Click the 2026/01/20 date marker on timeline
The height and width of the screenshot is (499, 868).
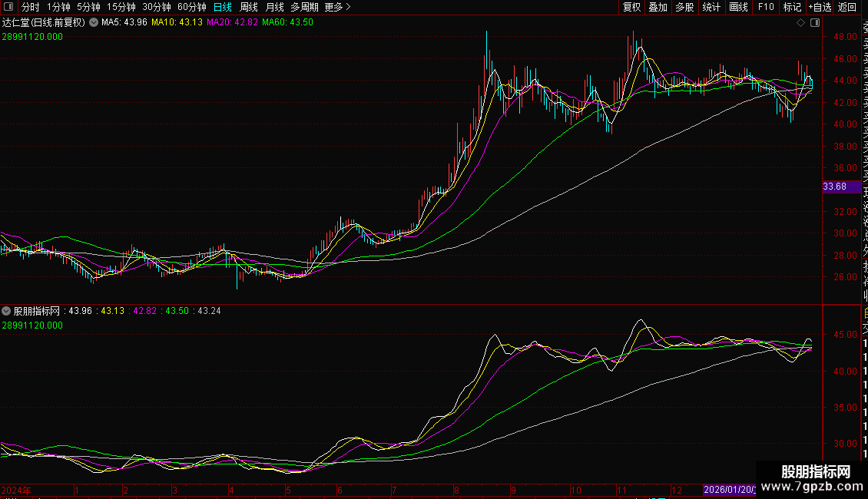730,490
